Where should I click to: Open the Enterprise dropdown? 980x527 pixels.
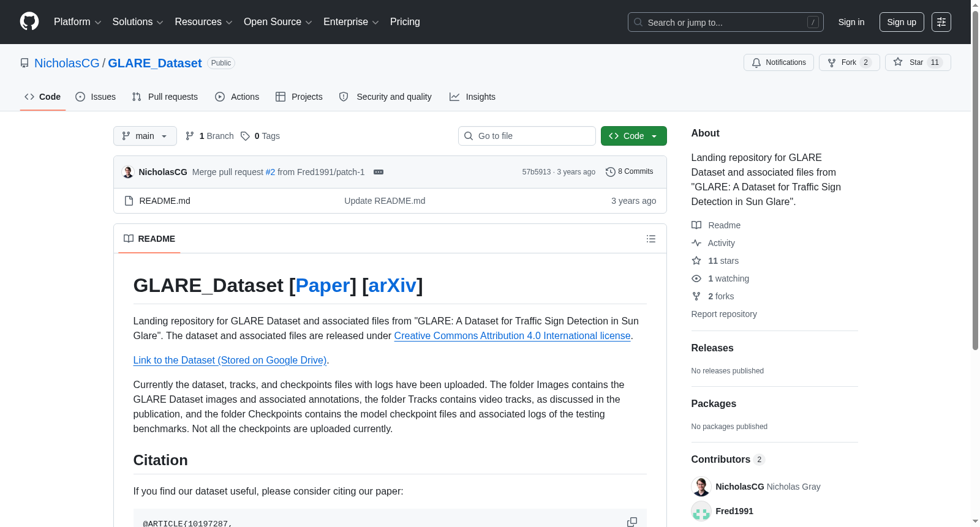click(x=351, y=22)
